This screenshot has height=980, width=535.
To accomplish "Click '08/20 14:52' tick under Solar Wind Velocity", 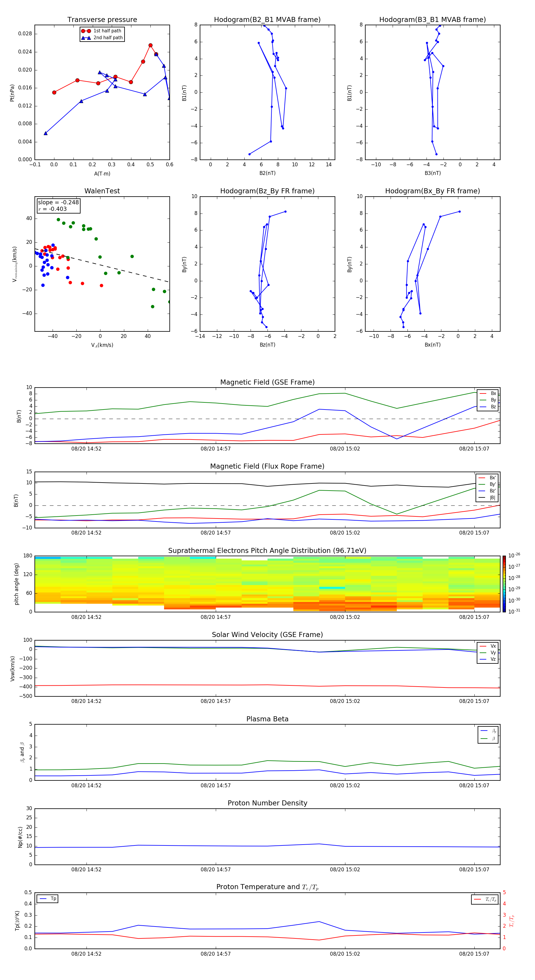I will (x=86, y=701).
